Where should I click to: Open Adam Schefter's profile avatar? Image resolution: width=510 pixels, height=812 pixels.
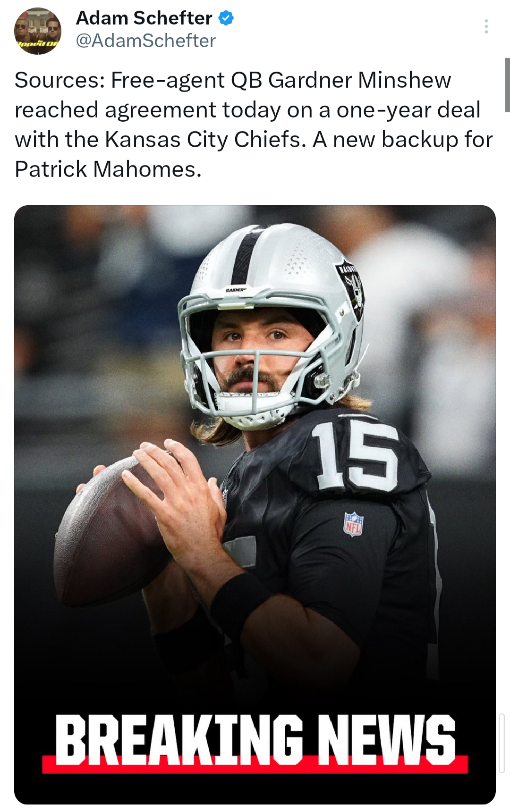pyautogui.click(x=38, y=31)
